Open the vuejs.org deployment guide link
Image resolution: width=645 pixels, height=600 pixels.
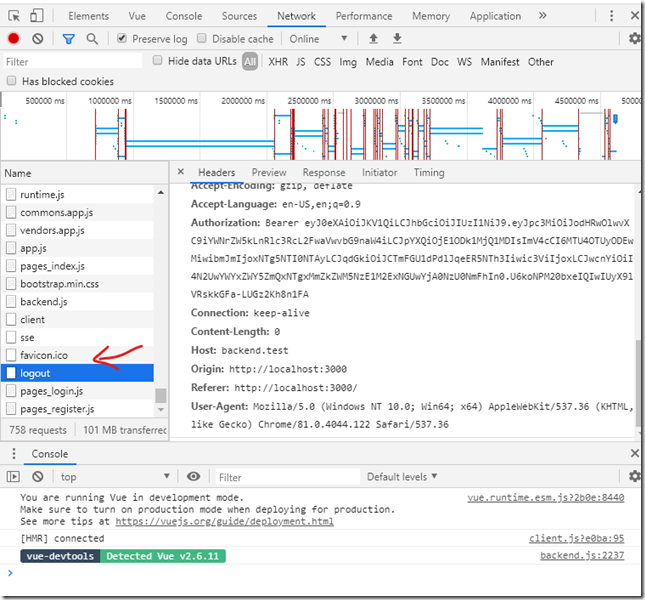click(x=225, y=521)
